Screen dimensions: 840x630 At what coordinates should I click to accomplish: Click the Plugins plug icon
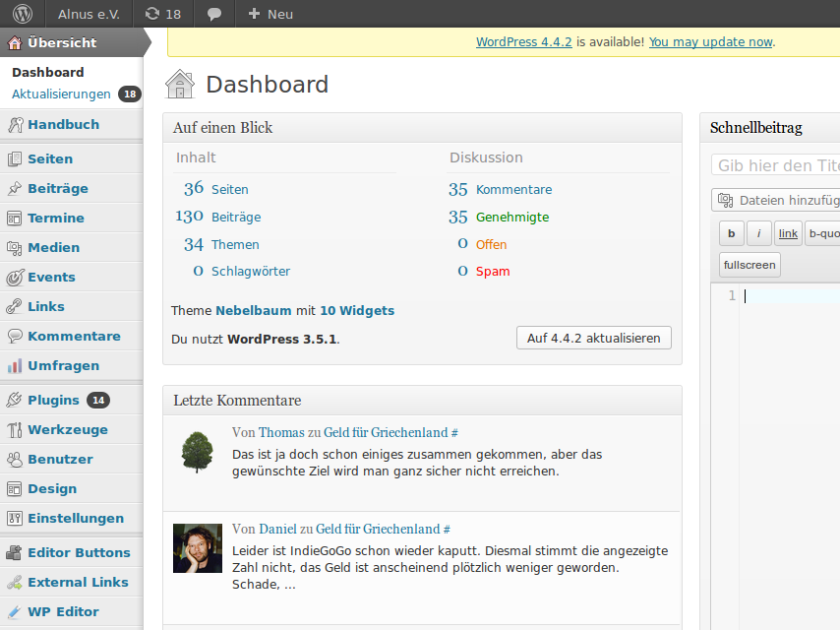(15, 400)
